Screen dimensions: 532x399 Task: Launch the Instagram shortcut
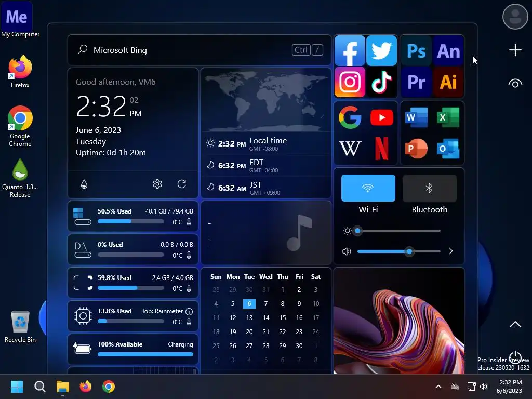coord(350,82)
